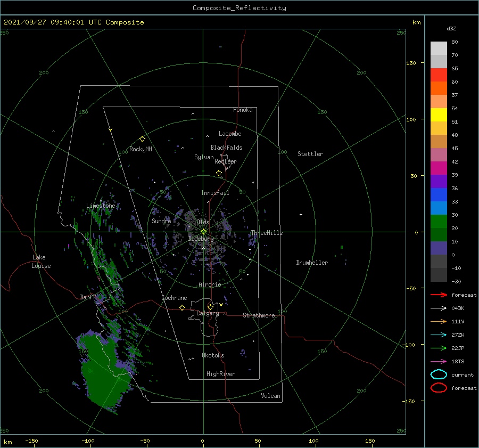479x448 pixels.
Task: Click the white plus marker near Drumheller
Action: (301, 214)
